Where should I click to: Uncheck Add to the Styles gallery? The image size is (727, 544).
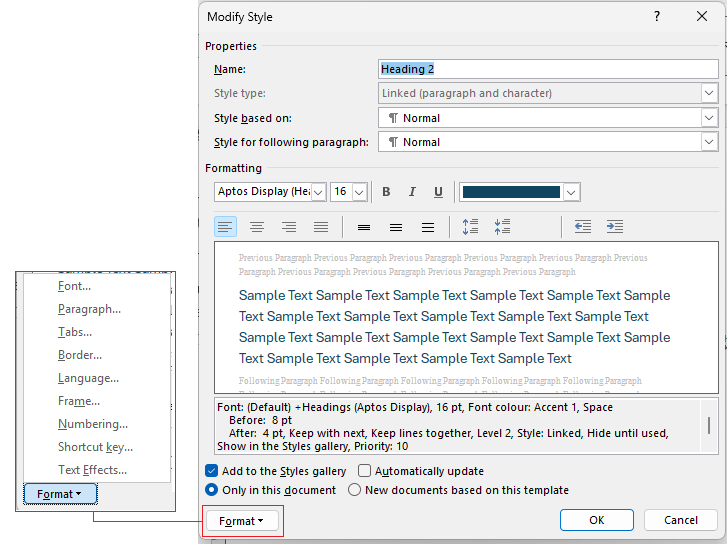tap(211, 471)
